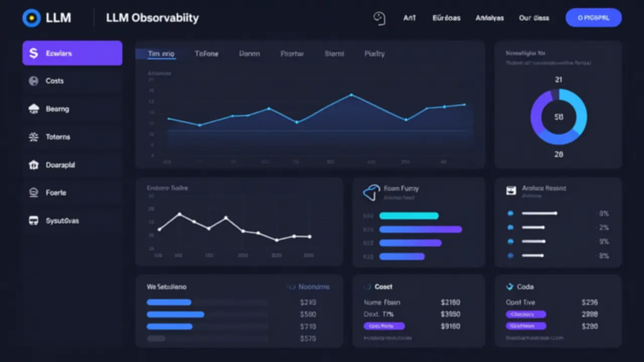
Task: Open the Bearng section via its sidebar icon
Action: pos(33,109)
